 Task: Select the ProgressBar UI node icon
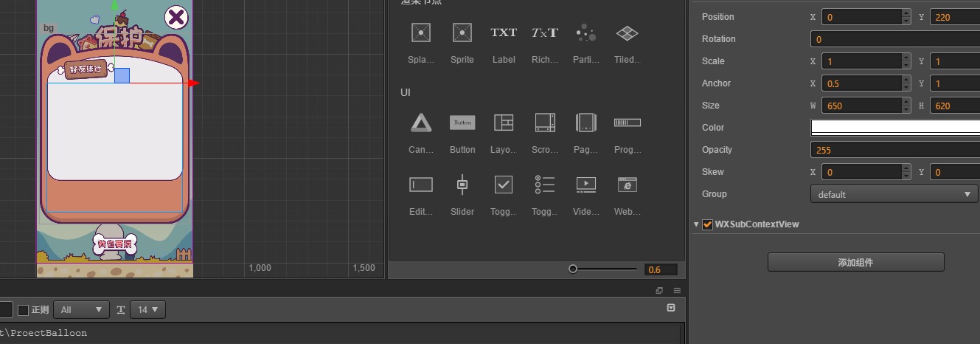(628, 123)
